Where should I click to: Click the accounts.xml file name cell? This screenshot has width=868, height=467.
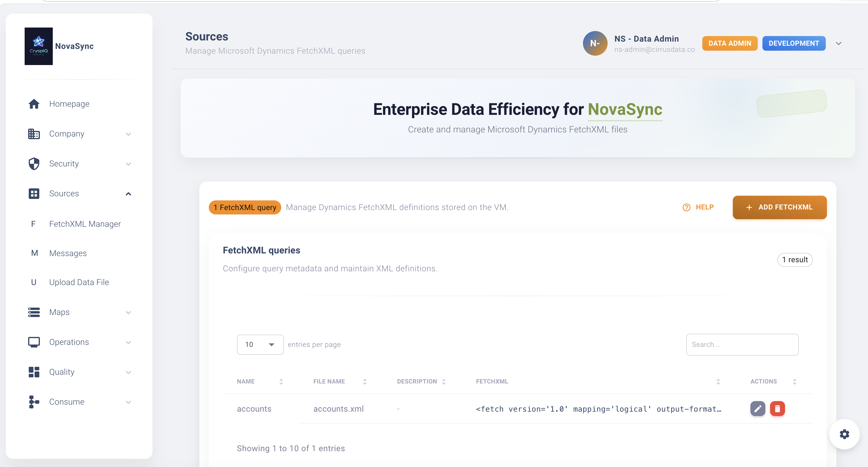point(338,409)
